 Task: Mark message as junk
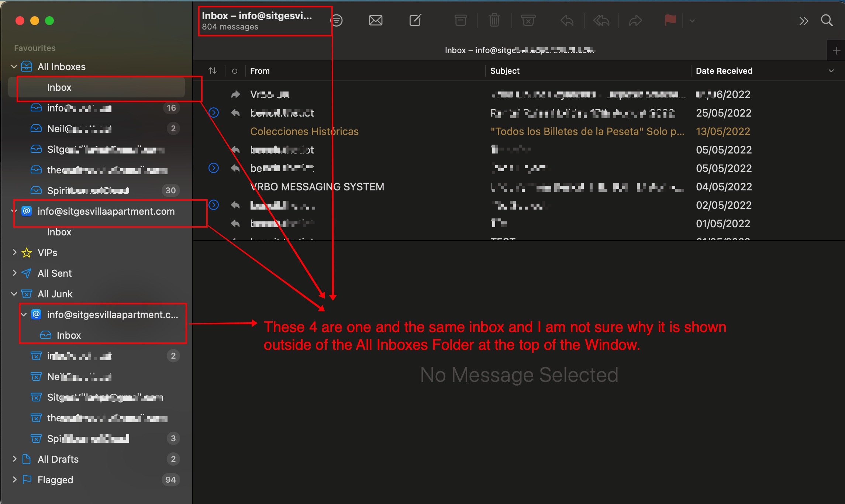coord(528,20)
